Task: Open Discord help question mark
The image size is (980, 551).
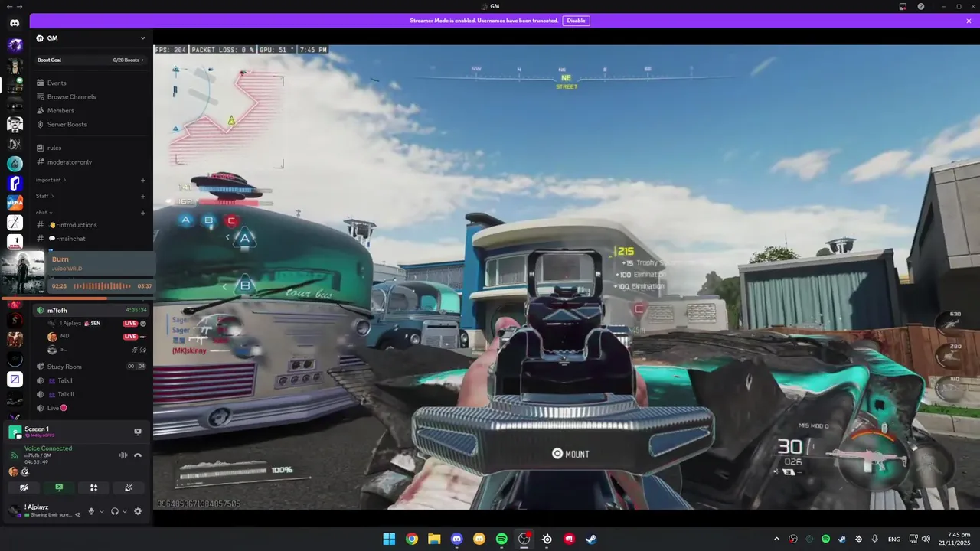Action: [921, 6]
